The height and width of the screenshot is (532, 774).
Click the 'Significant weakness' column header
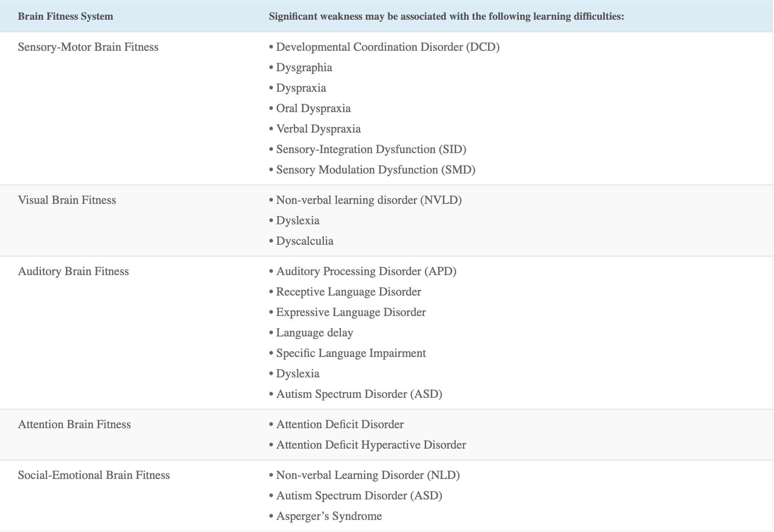pos(446,17)
